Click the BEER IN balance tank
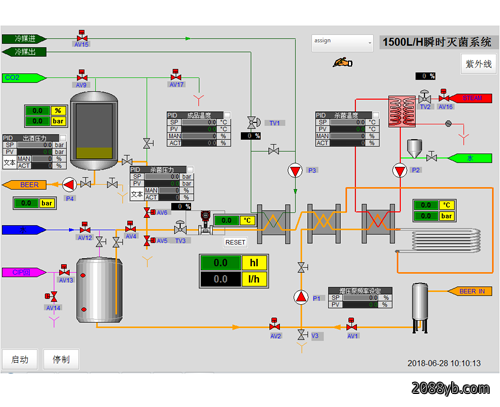500x407 pixels. coord(420,307)
